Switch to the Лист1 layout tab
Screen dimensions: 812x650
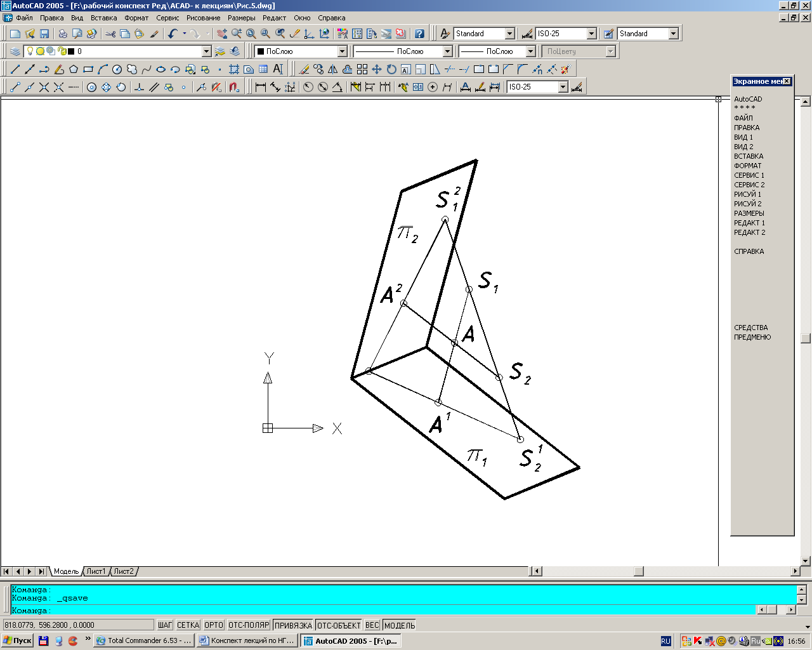(96, 571)
